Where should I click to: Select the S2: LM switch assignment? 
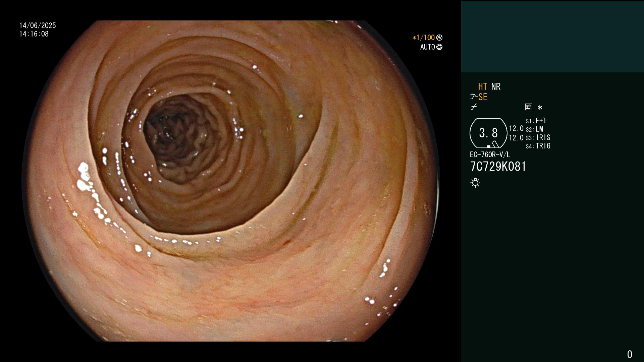[534, 129]
